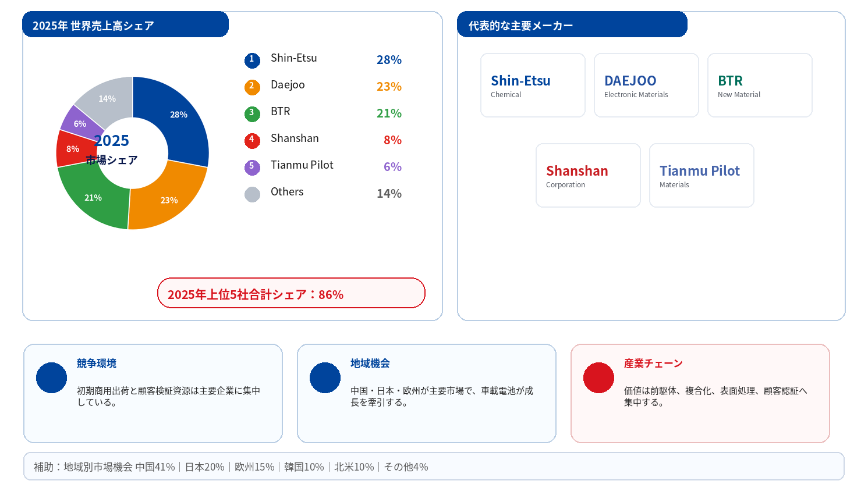
Task: Click the number 1 badge beside Shin-Etsu
Action: point(252,60)
